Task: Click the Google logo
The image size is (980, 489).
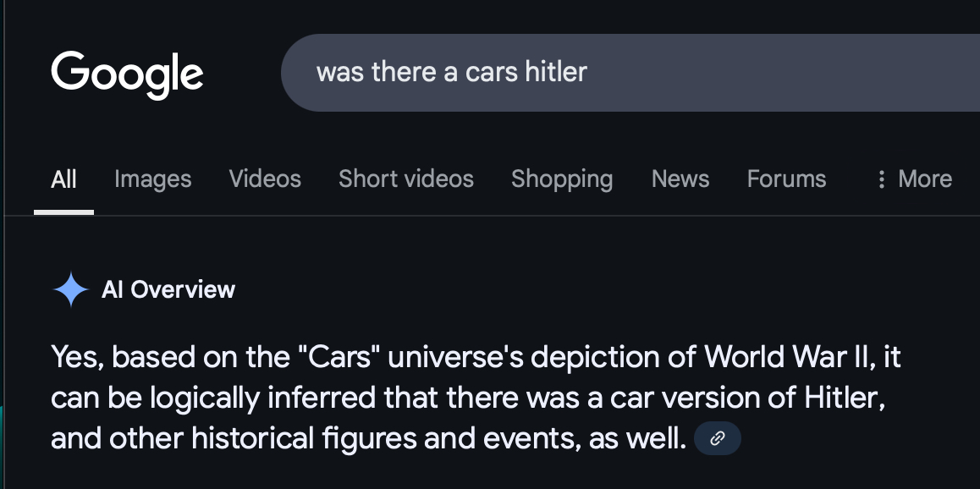Action: 127,74
